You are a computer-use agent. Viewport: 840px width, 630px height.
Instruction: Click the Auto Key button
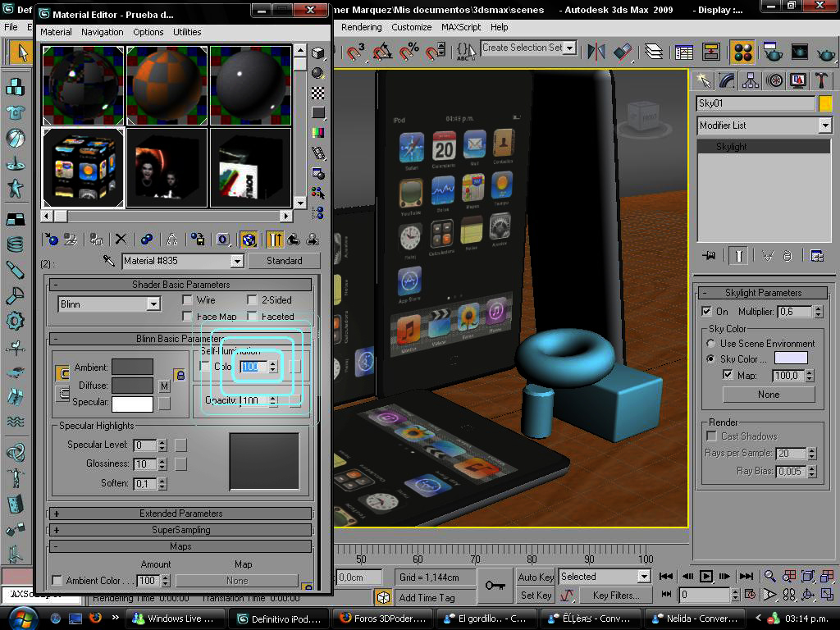click(536, 577)
